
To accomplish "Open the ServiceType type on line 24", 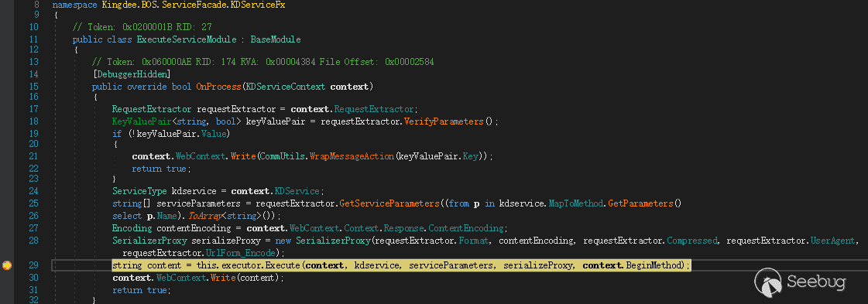I will pyautogui.click(x=139, y=191).
